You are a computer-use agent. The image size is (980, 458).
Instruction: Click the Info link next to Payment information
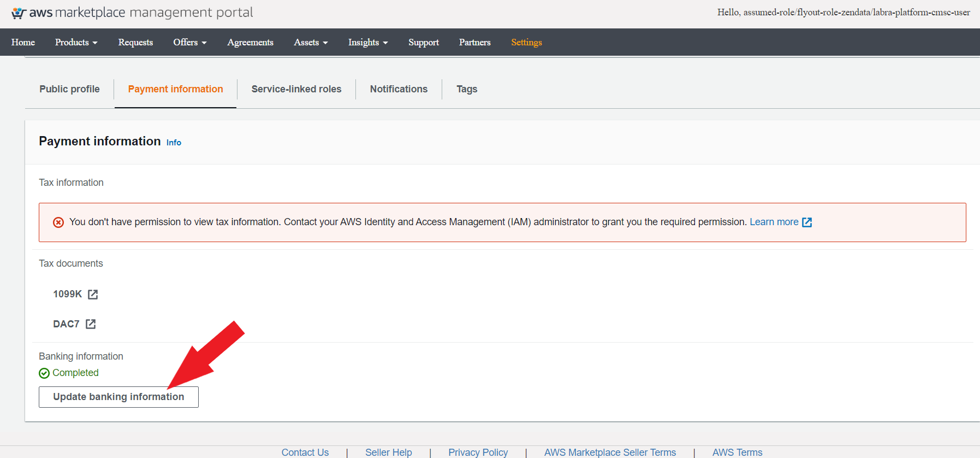[x=174, y=143]
